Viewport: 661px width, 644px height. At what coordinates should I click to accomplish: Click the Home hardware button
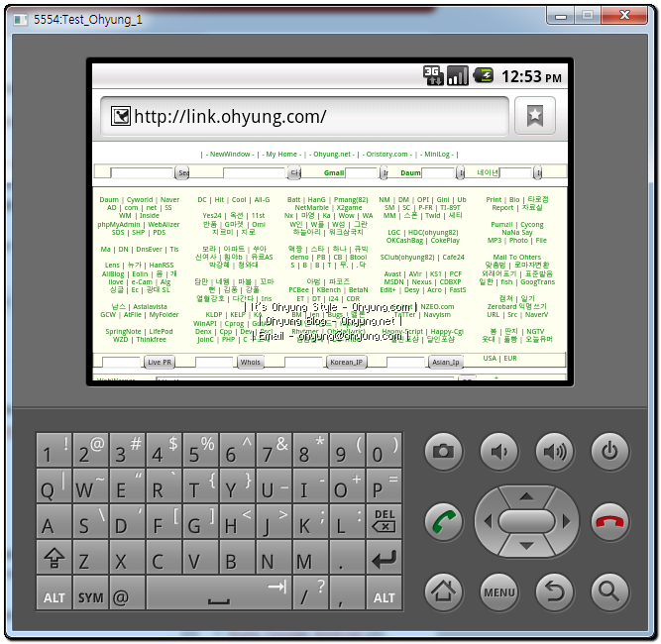click(444, 591)
